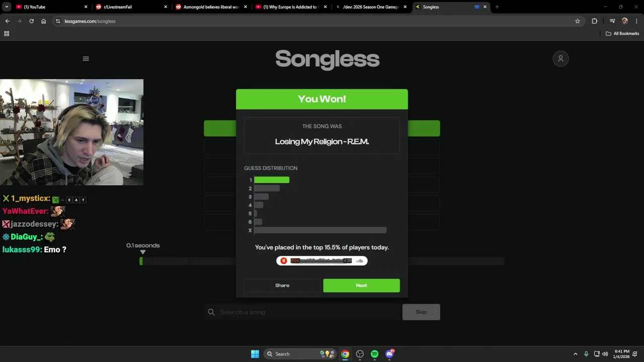Click the Share button
This screenshot has height=362, width=644.
click(x=282, y=286)
